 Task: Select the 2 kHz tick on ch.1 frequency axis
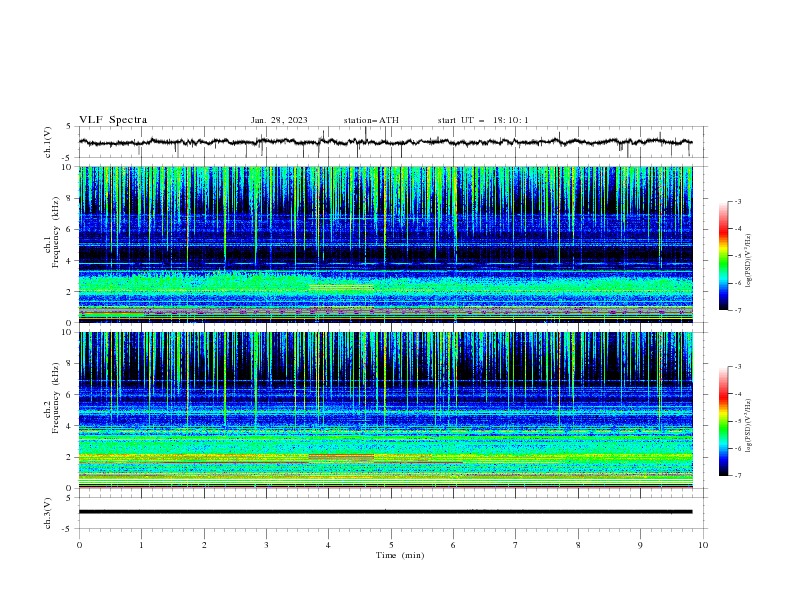[x=70, y=292]
